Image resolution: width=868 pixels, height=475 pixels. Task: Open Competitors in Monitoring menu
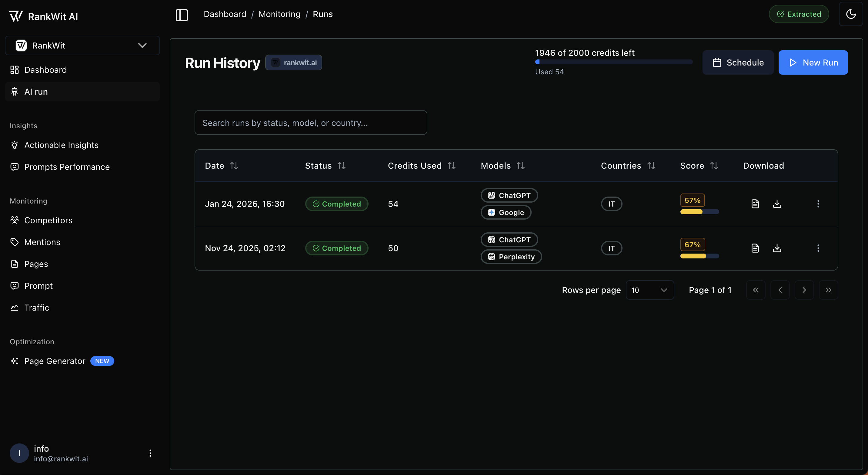tap(48, 220)
